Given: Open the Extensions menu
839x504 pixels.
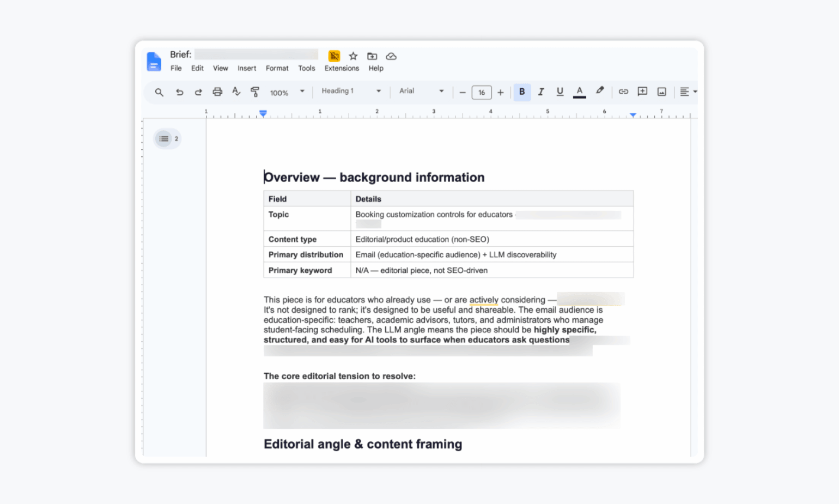Looking at the screenshot, I should (342, 68).
